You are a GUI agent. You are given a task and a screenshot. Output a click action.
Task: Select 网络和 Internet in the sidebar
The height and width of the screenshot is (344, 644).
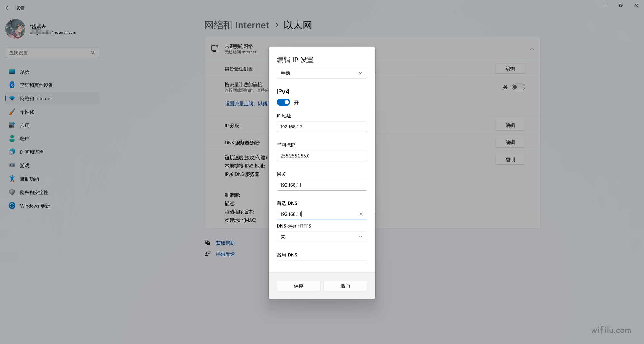(x=52, y=98)
